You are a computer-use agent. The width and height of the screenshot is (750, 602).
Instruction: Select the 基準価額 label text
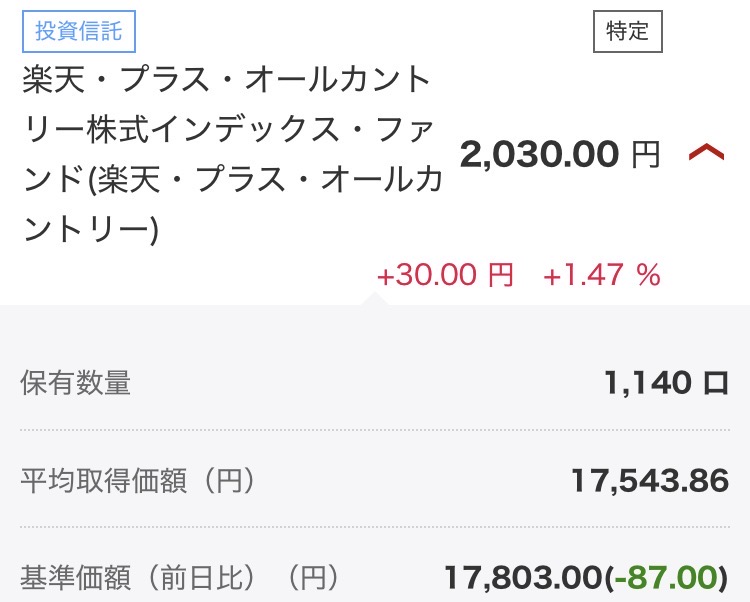coord(76,578)
